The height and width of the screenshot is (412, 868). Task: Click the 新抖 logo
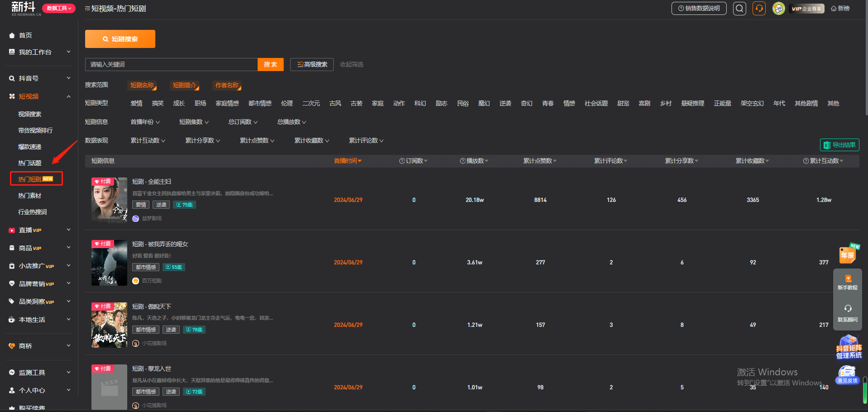click(25, 8)
